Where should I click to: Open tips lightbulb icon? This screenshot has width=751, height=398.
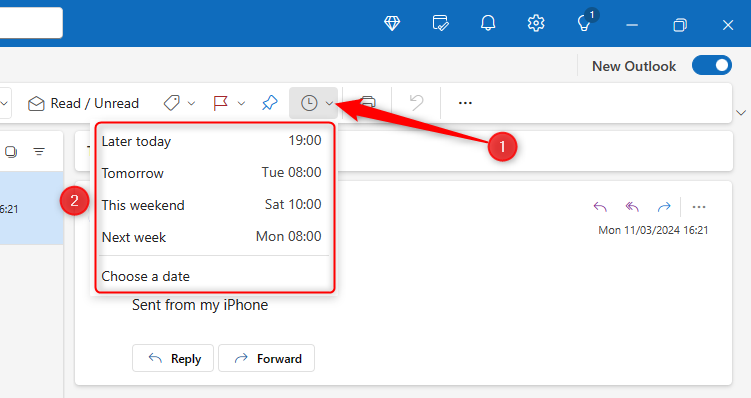coord(584,23)
